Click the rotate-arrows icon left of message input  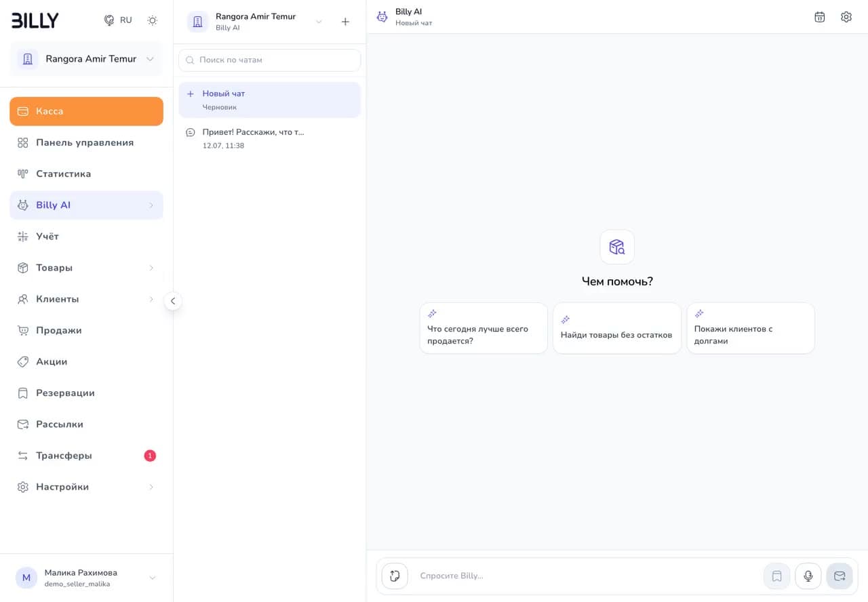click(395, 576)
